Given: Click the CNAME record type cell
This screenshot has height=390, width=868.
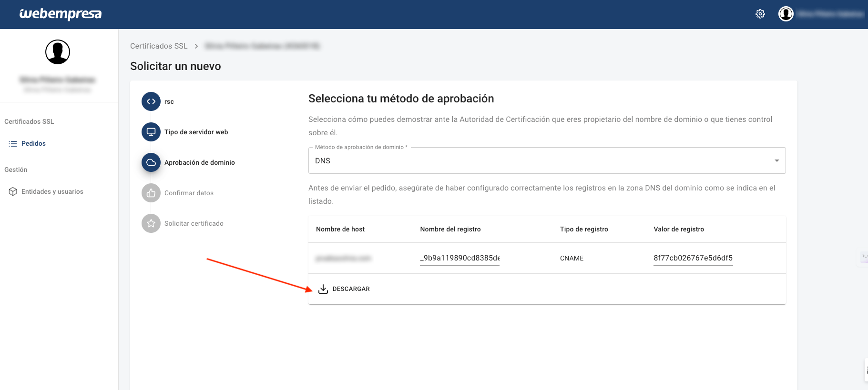Looking at the screenshot, I should [572, 258].
